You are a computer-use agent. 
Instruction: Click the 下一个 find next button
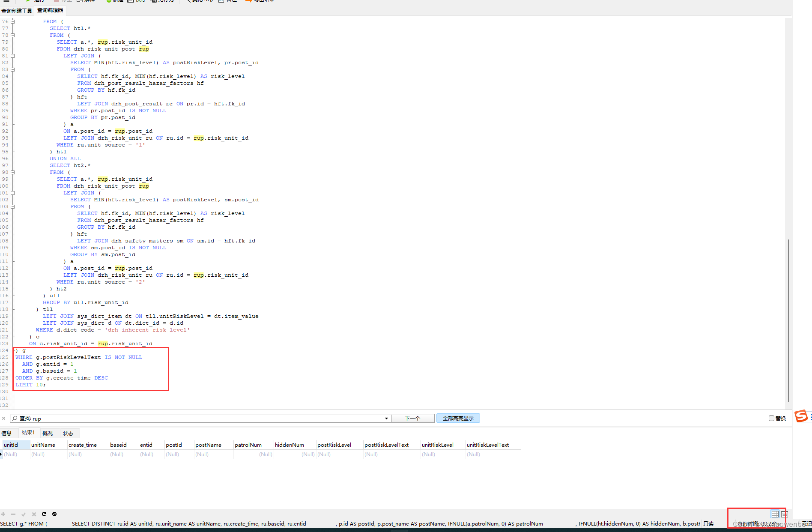pos(413,418)
